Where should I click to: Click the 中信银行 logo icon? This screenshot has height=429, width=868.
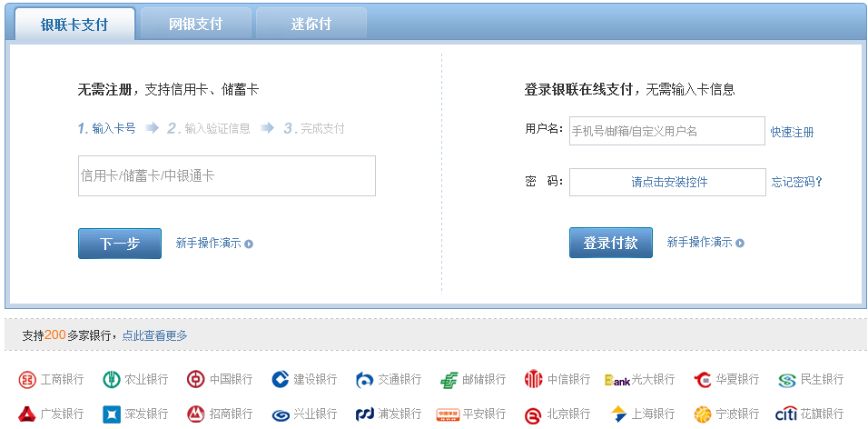[533, 379]
